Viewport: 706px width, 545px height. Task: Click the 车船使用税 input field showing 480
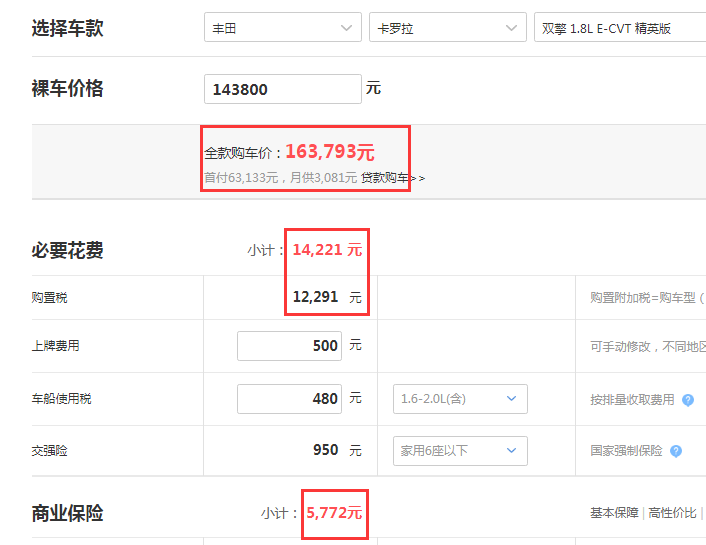pos(290,399)
